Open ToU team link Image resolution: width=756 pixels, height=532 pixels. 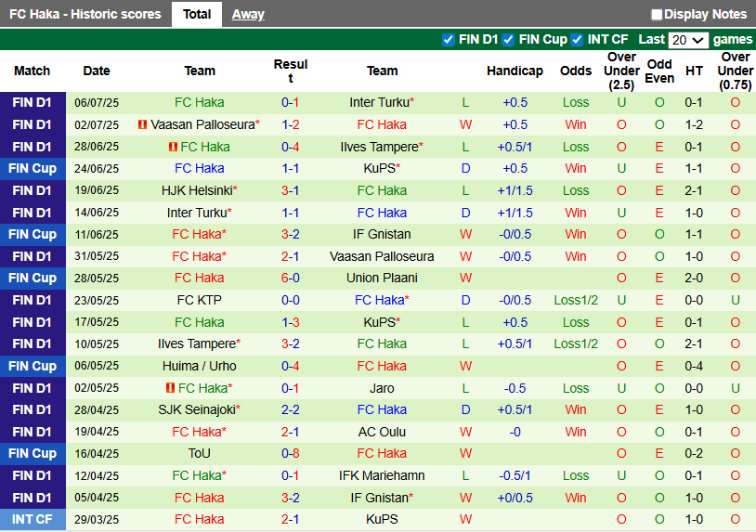199,453
